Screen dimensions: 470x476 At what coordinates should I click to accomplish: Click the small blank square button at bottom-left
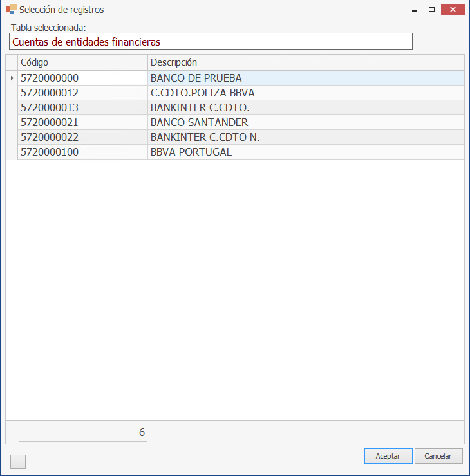pyautogui.click(x=18, y=461)
